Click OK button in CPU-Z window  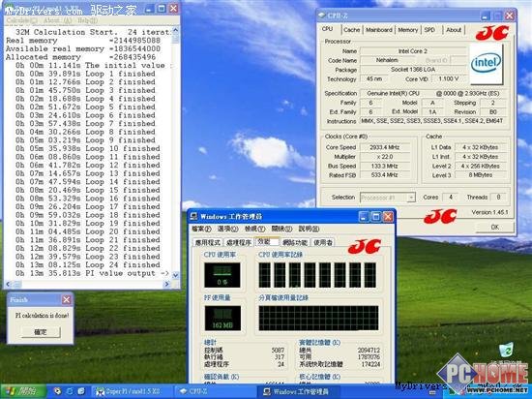coord(494,227)
